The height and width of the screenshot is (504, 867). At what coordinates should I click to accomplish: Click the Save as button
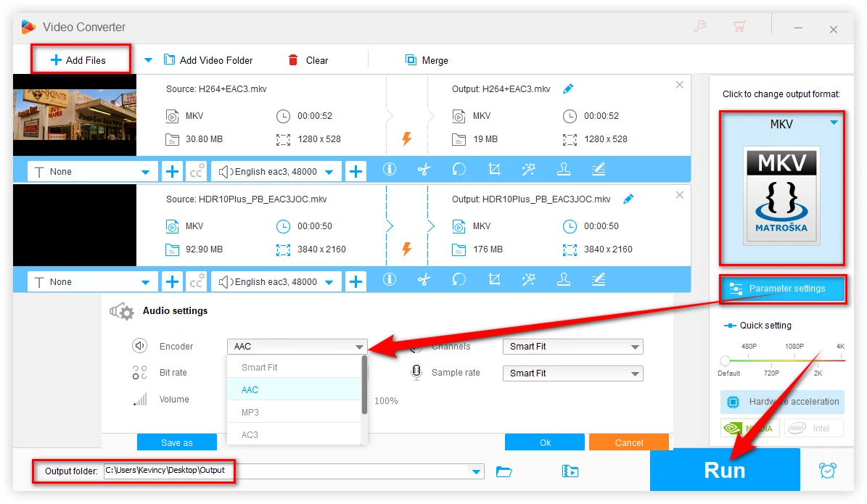click(177, 442)
